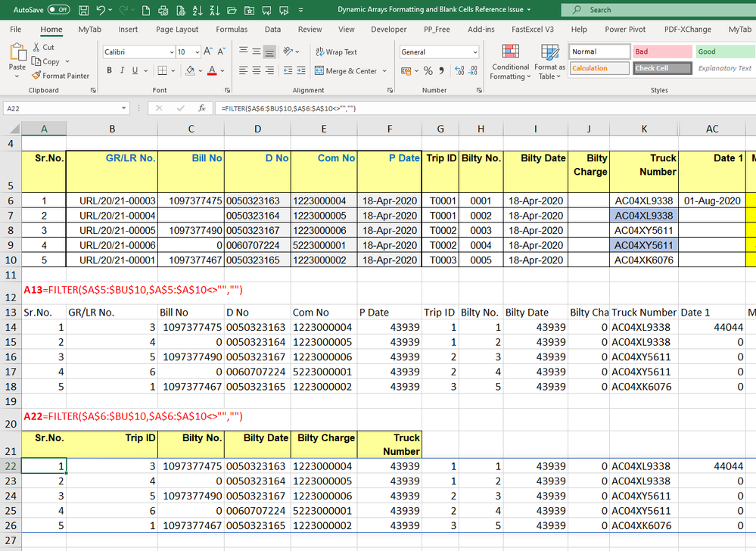Sort Z to A descending

click(x=215, y=10)
